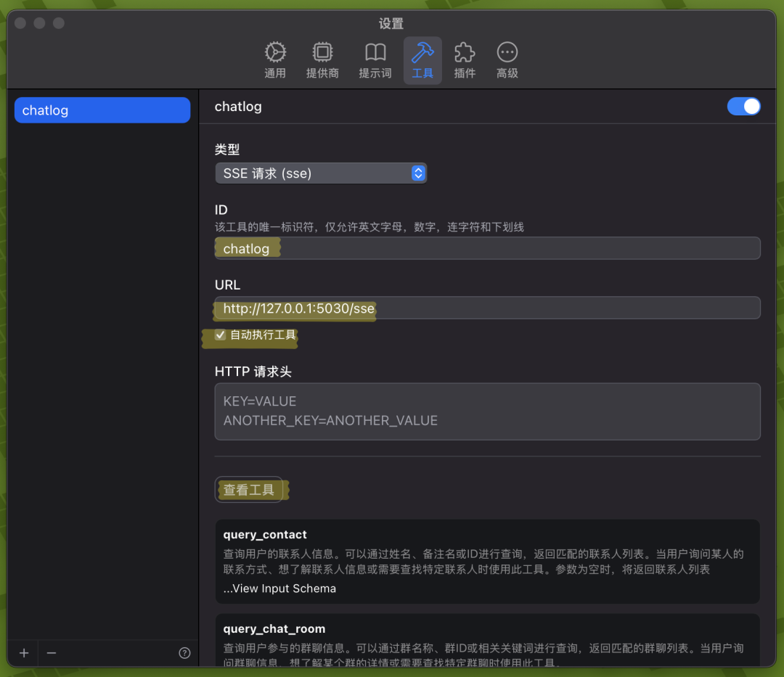Select chatlog in the sidebar list
The width and height of the screenshot is (784, 677).
[102, 110]
